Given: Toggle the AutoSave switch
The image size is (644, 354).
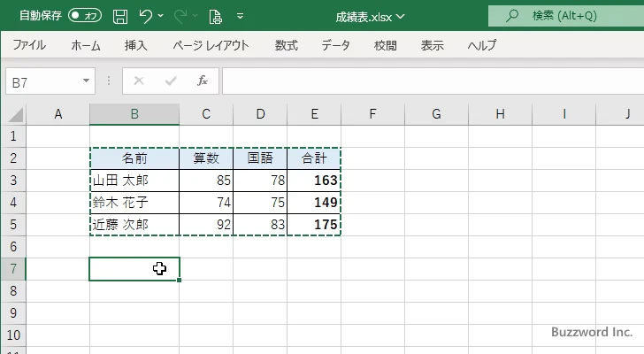Looking at the screenshot, I should 85,16.
